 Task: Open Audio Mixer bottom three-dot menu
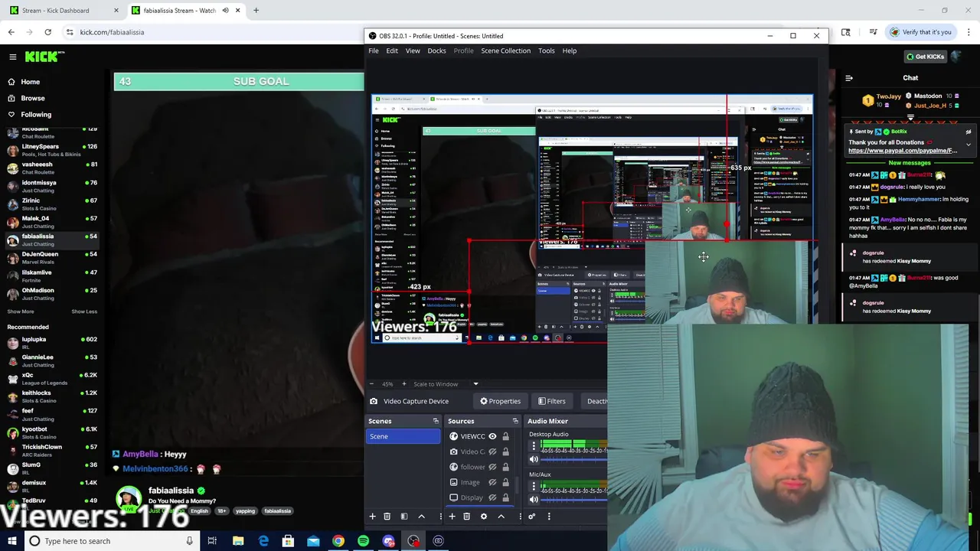[549, 517]
